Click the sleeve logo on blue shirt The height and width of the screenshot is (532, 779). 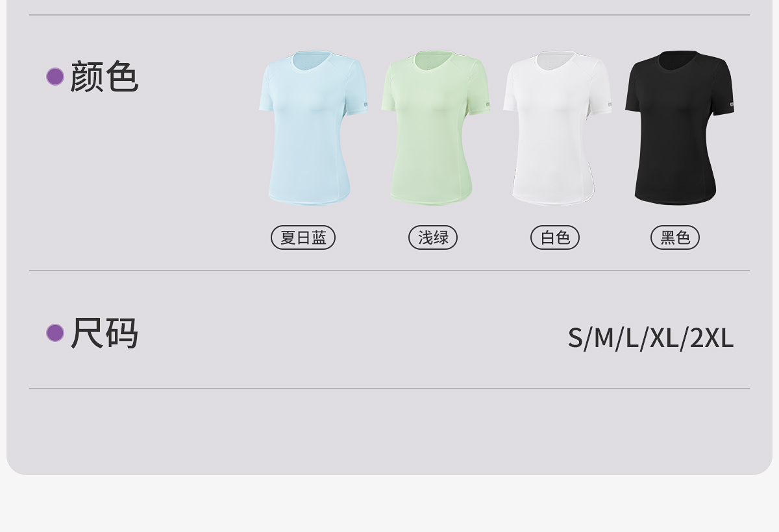coord(365,104)
